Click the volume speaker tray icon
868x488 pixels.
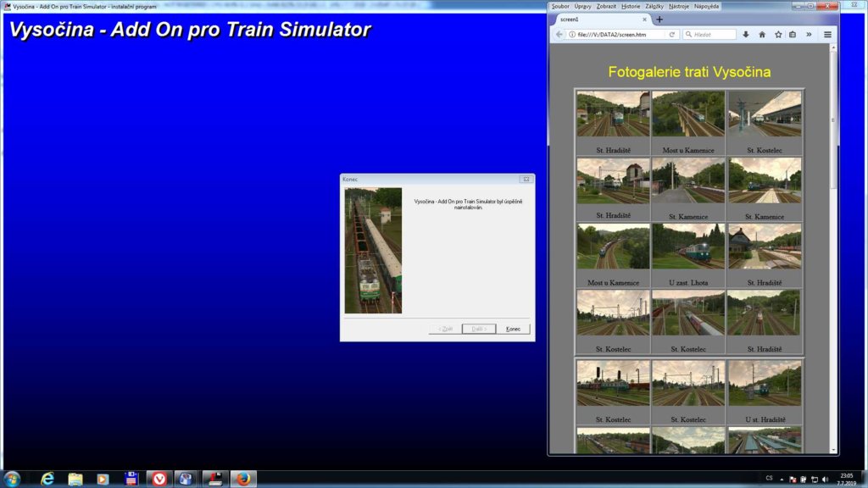[x=826, y=480]
